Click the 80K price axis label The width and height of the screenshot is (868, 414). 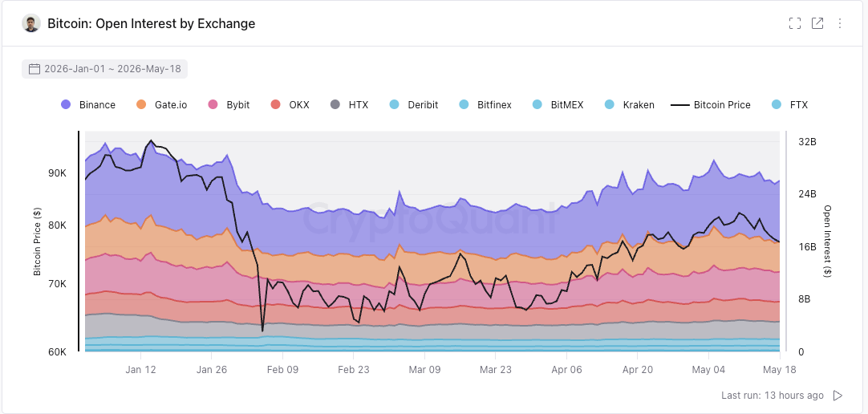point(57,225)
